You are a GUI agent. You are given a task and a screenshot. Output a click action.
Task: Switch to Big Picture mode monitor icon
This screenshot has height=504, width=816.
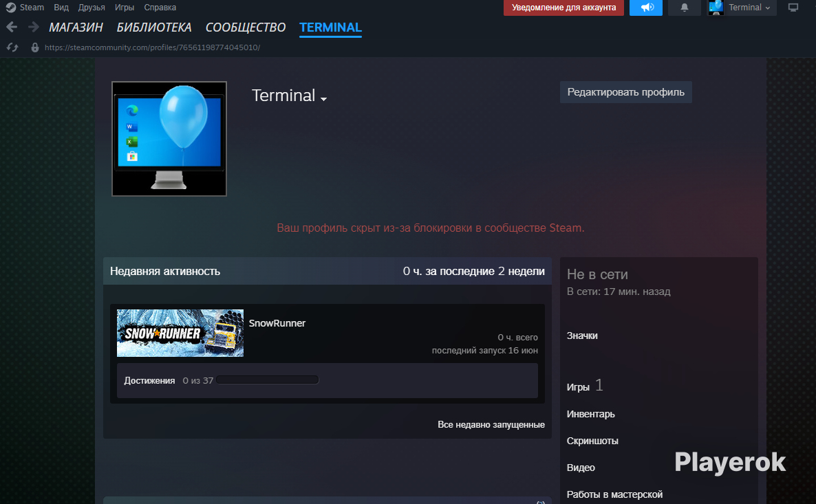tap(793, 8)
